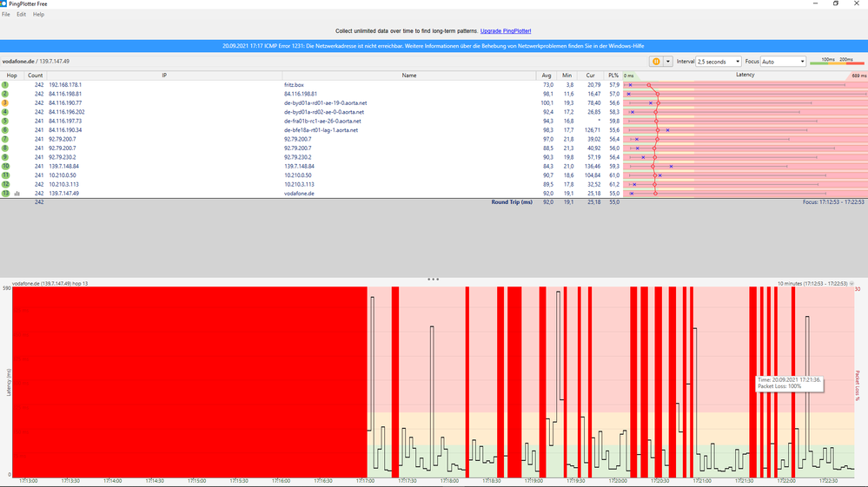This screenshot has height=487, width=868.
Task: Select IP 192.168.178.1 in hop 1
Action: click(65, 85)
